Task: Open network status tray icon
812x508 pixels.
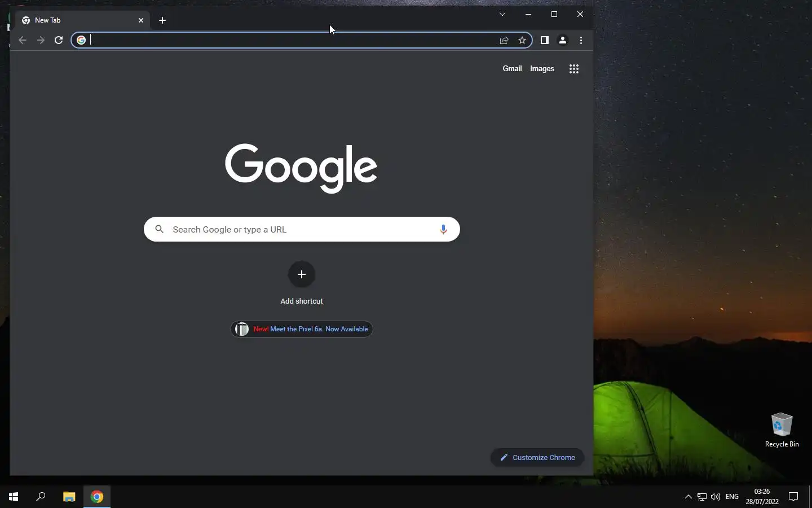Action: pos(702,497)
